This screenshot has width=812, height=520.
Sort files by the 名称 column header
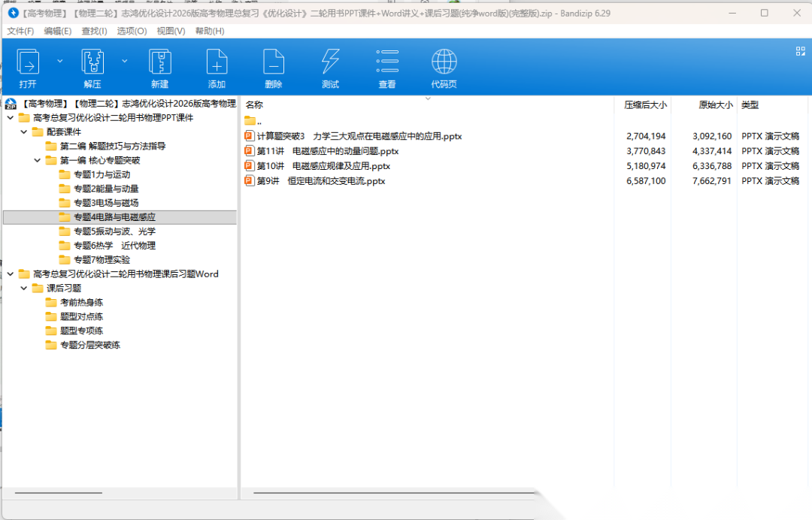[x=255, y=105]
